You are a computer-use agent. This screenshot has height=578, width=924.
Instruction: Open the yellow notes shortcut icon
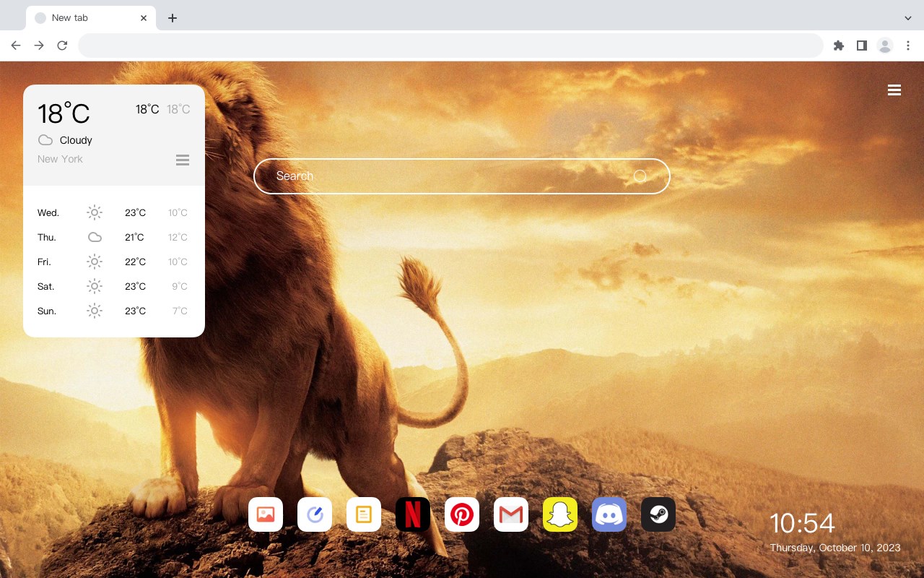tap(364, 514)
